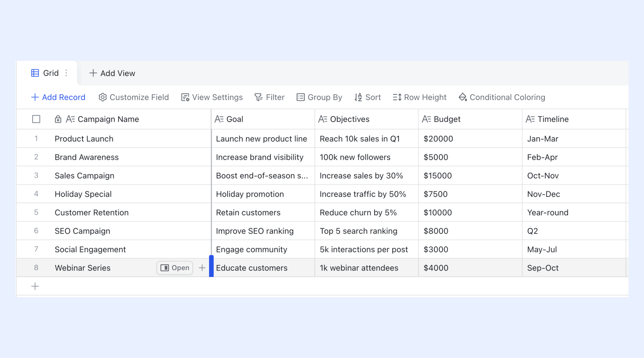
Task: Open the Grid view three-dot menu
Action: coord(66,73)
